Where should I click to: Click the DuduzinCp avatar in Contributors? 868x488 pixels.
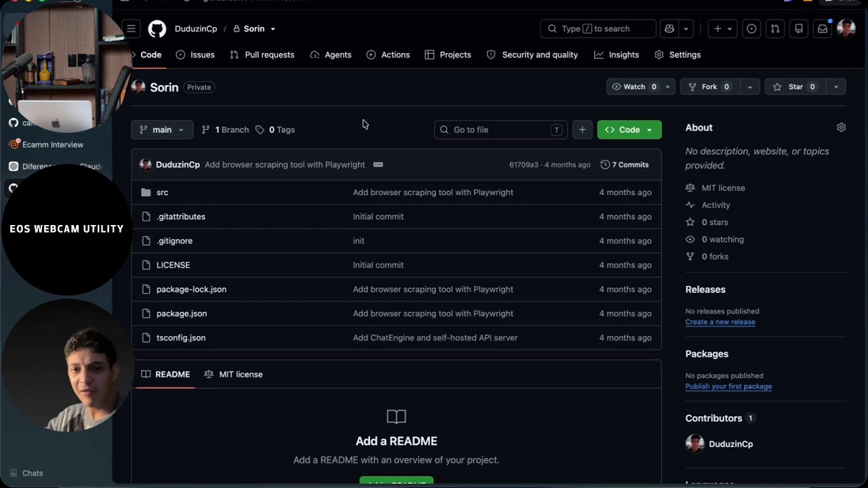pyautogui.click(x=695, y=444)
